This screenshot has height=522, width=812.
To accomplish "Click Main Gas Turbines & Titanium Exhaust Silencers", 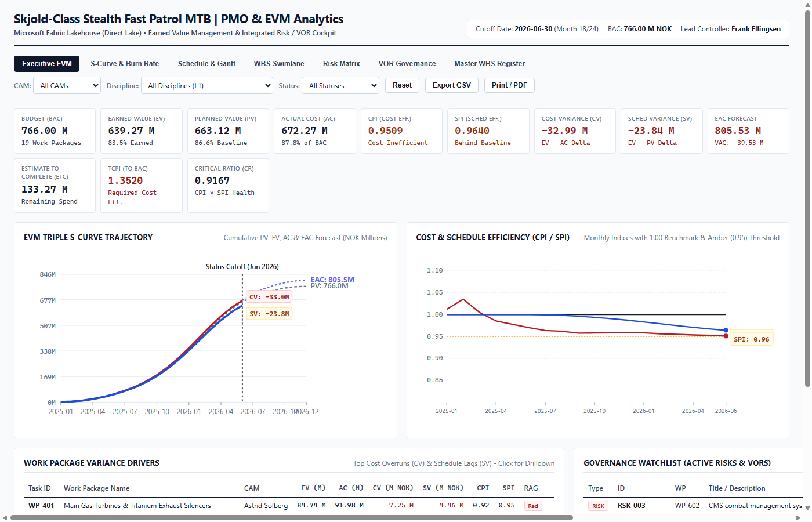I will 137,506.
